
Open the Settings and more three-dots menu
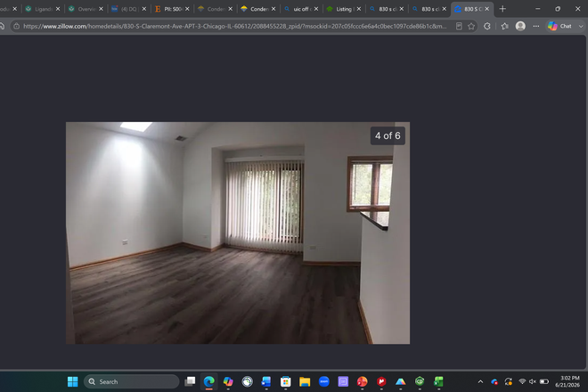536,26
